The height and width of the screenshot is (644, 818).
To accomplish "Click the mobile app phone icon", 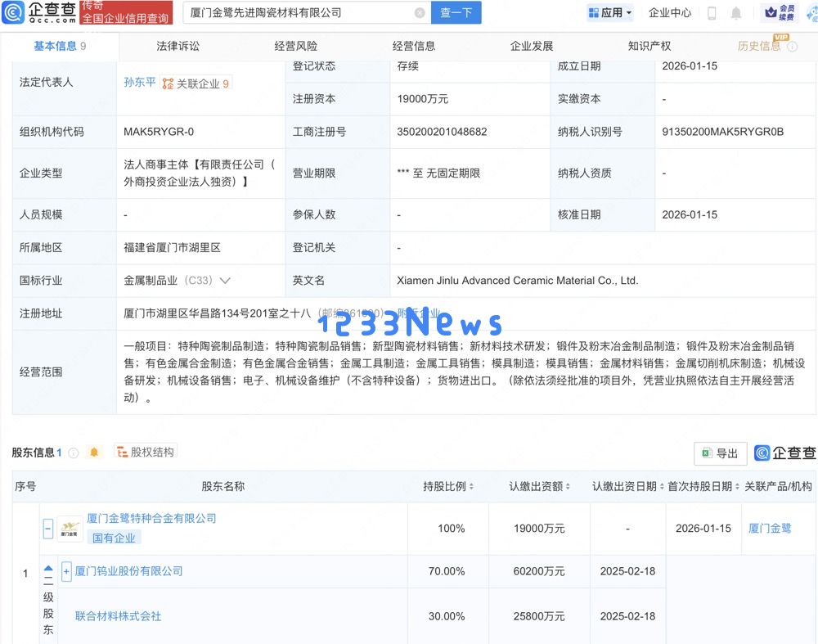I will pos(712,13).
